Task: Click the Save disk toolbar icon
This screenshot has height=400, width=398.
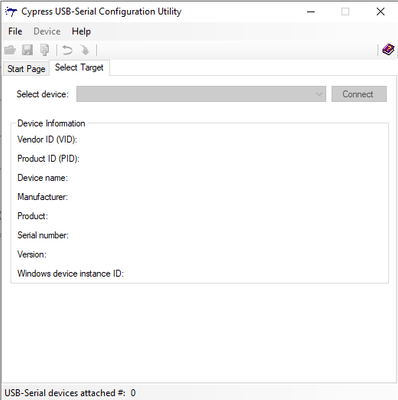Action: [x=27, y=50]
